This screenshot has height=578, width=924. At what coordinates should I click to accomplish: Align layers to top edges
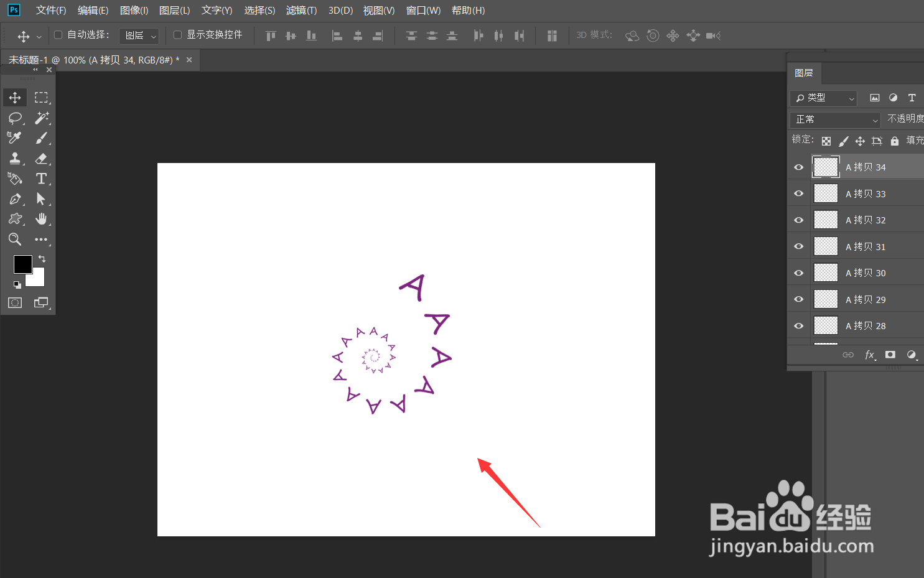coord(270,35)
